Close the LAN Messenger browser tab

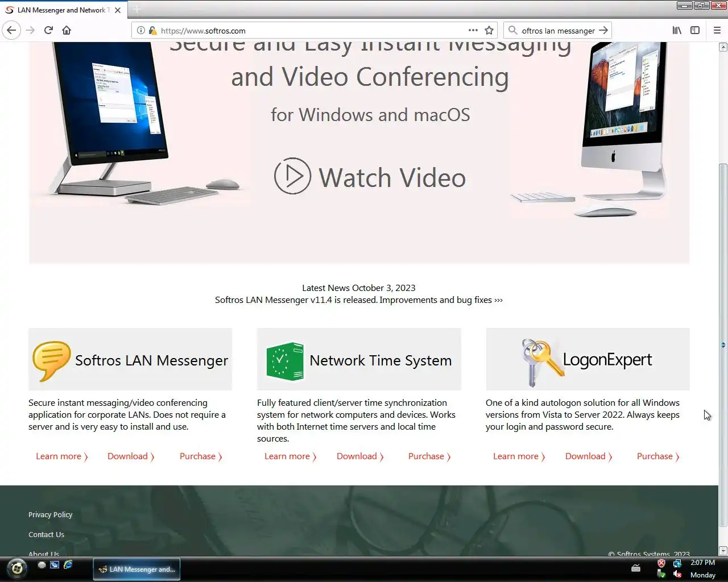[x=118, y=10]
